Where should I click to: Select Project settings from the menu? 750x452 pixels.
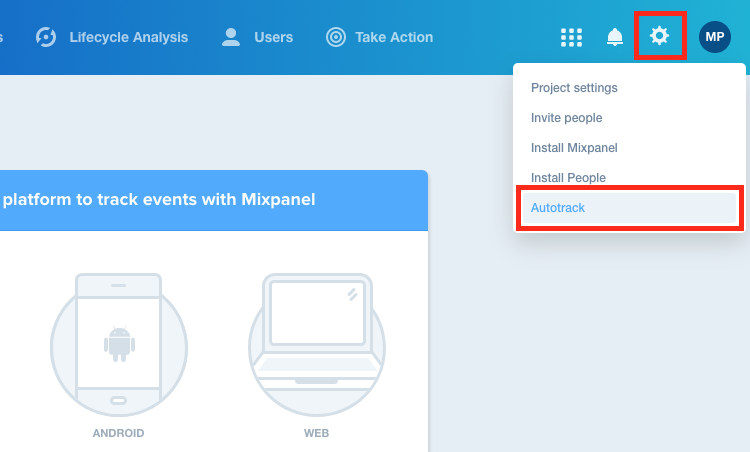point(574,88)
